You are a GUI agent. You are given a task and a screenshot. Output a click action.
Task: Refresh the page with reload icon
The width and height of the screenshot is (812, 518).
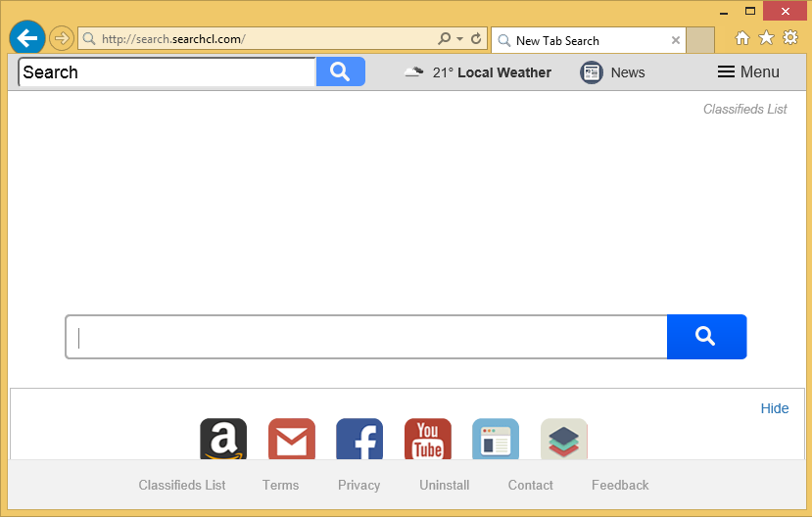tap(476, 39)
